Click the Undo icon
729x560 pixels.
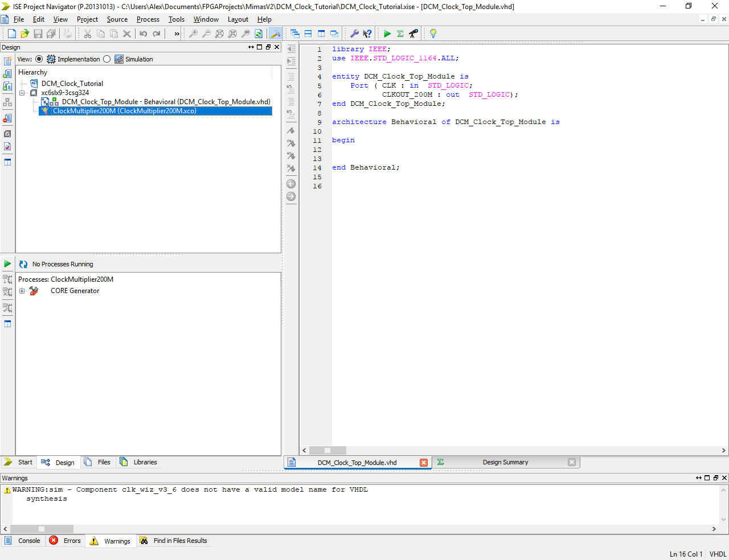(142, 34)
